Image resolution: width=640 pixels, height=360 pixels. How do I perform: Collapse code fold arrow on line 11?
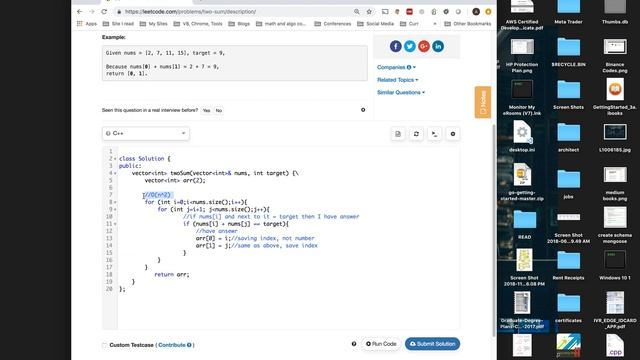115,224
